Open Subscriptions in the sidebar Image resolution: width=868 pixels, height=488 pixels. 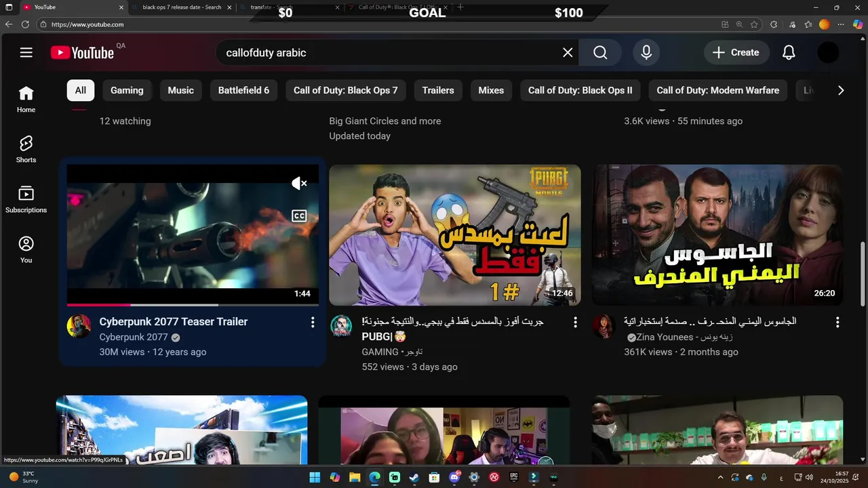point(26,200)
